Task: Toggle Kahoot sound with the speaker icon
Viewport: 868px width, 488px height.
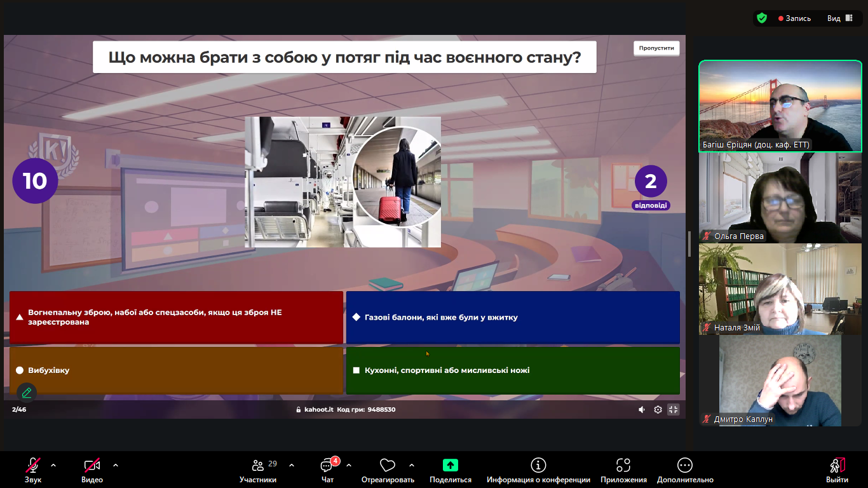Action: (x=642, y=410)
